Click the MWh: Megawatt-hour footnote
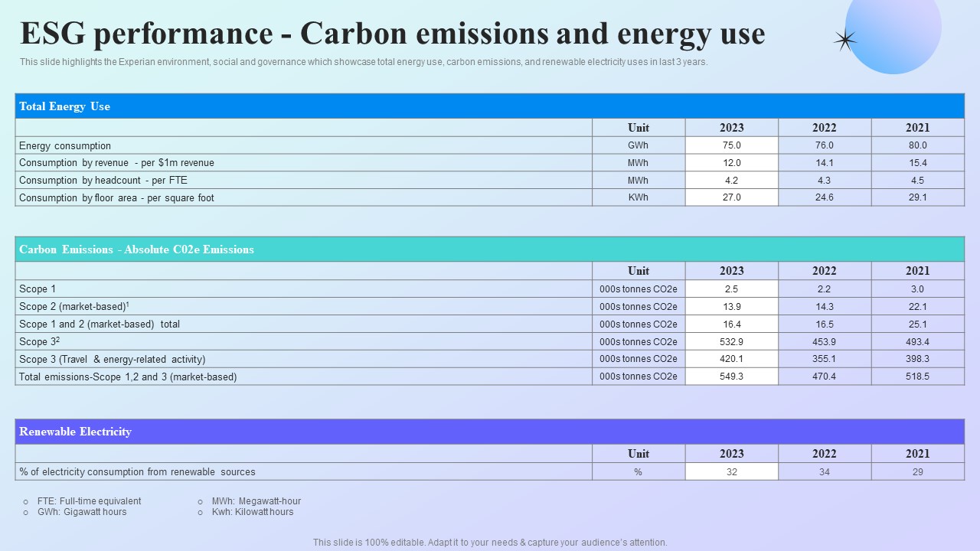 256,501
